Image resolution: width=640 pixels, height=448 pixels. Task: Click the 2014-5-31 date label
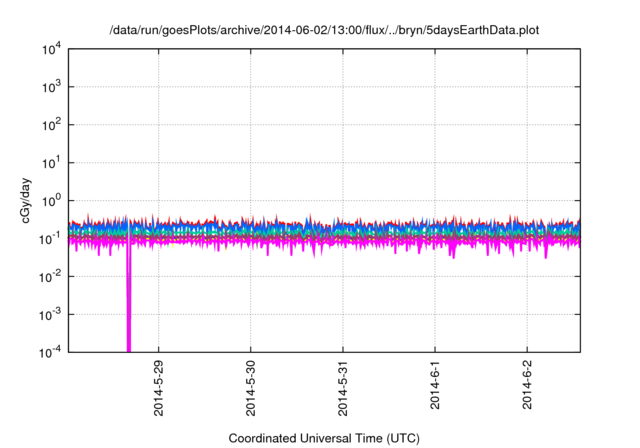pos(343,388)
